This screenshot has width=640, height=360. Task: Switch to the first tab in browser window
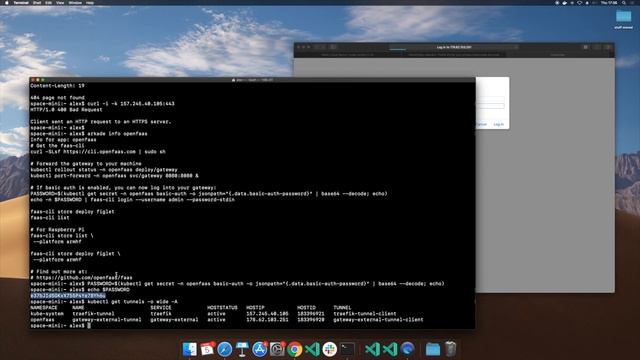pos(348,54)
